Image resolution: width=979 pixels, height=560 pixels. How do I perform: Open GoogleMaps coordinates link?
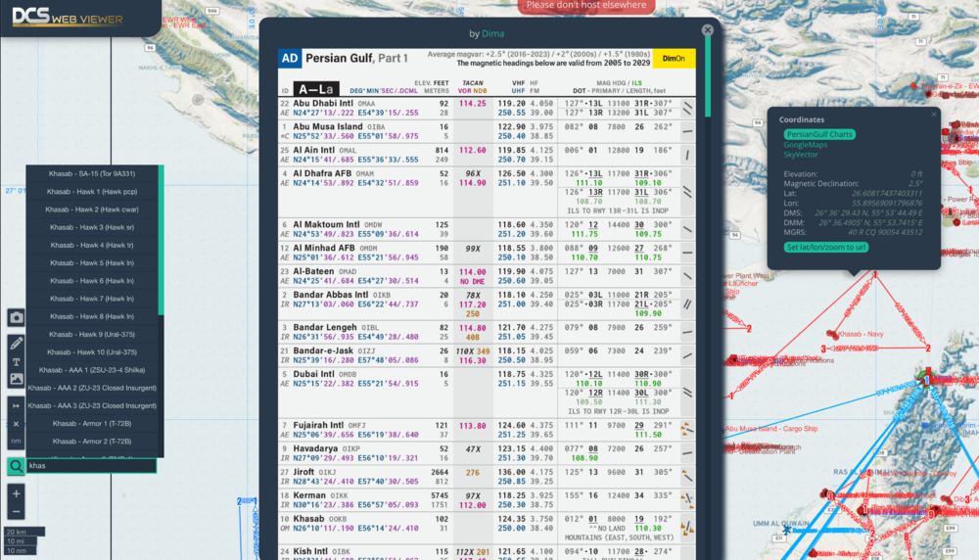click(806, 144)
